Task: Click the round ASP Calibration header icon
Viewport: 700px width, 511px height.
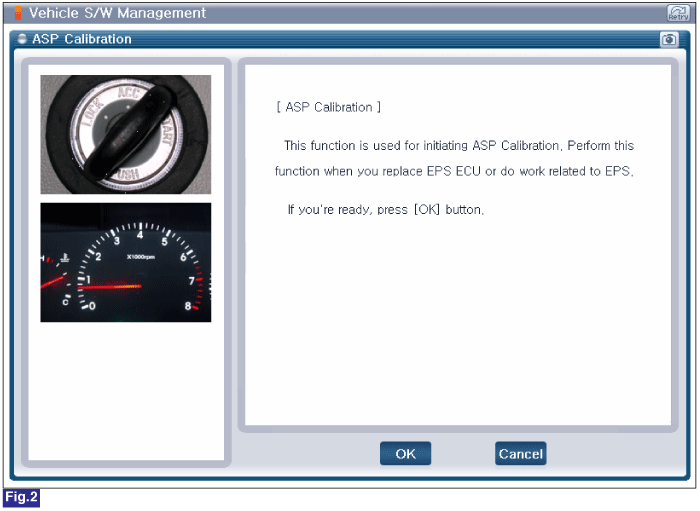Action: (22, 39)
